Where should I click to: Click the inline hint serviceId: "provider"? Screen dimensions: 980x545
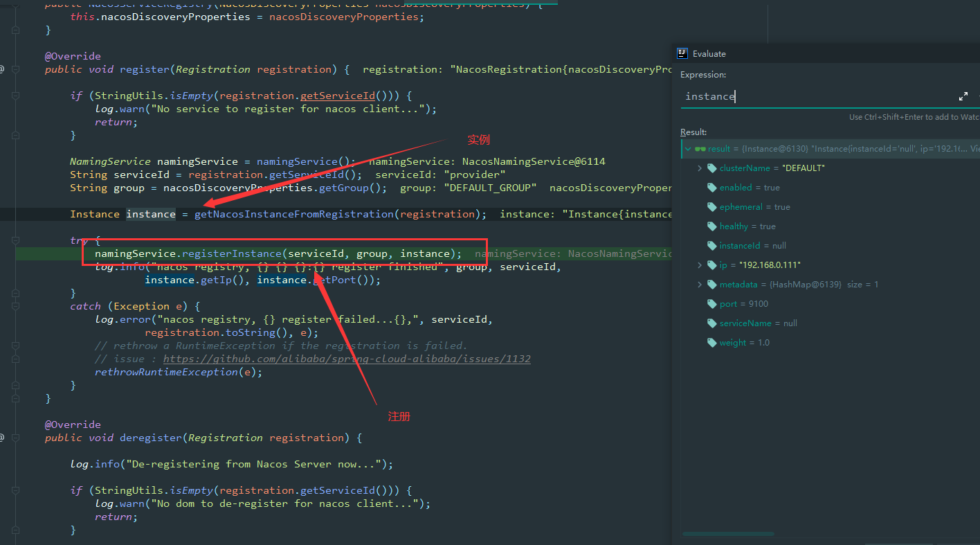[440, 175]
